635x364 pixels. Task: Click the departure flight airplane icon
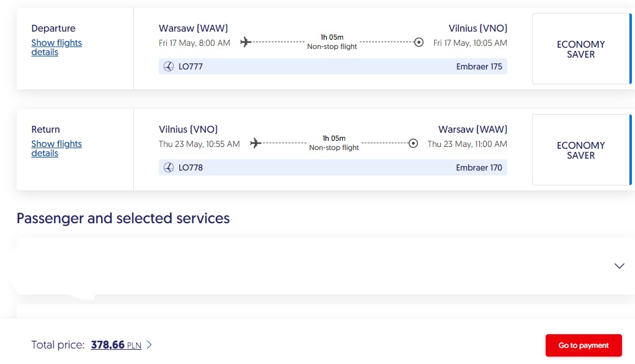[x=245, y=42]
